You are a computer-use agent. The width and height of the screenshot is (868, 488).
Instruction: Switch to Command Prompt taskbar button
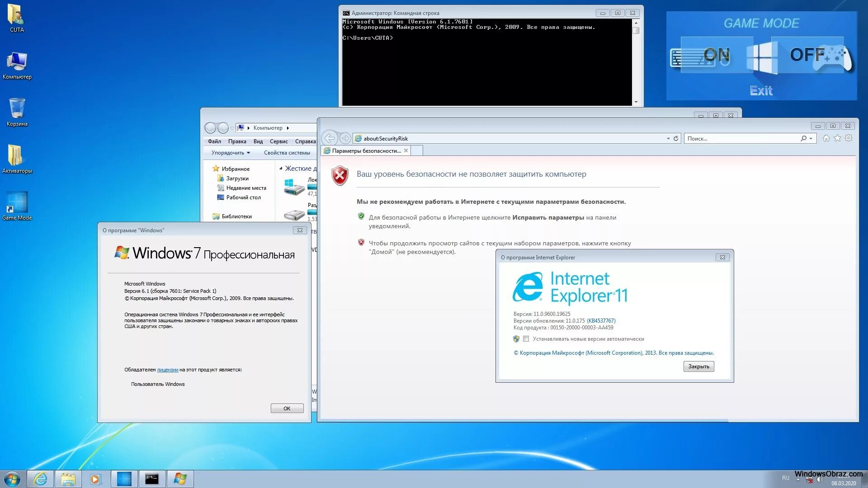click(152, 479)
